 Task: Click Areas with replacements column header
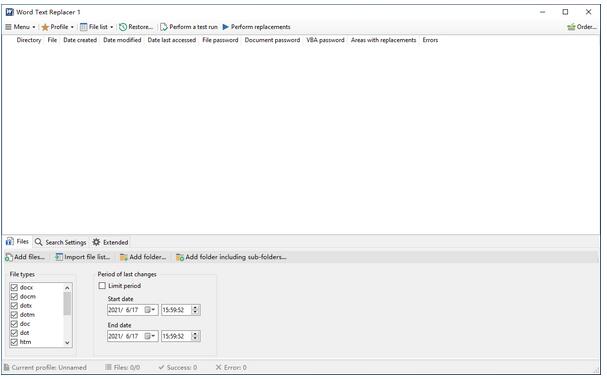pos(383,40)
